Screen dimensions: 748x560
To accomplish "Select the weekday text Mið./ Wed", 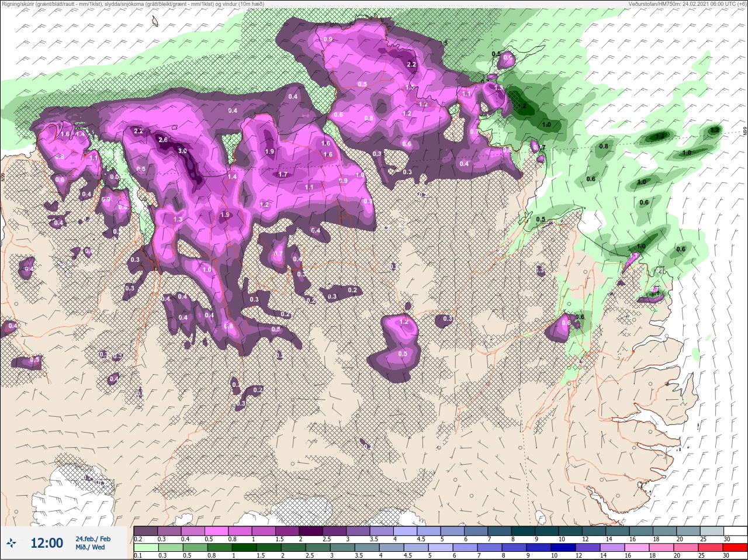I will tap(90, 547).
